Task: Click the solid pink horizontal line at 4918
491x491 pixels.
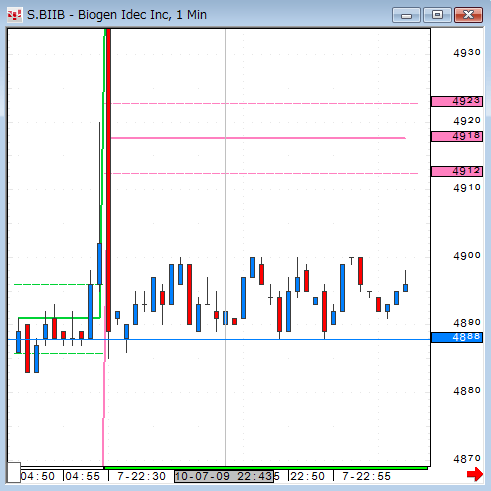Action: pos(258,138)
